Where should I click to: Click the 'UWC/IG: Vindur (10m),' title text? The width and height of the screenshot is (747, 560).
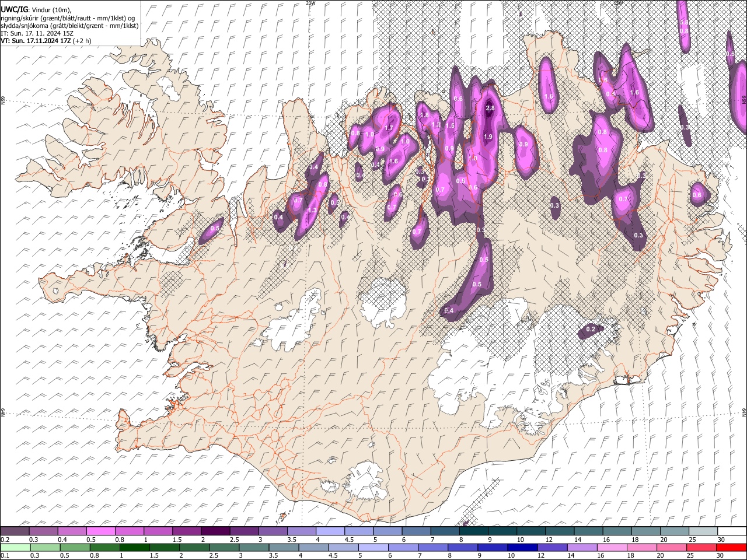pyautogui.click(x=36, y=10)
